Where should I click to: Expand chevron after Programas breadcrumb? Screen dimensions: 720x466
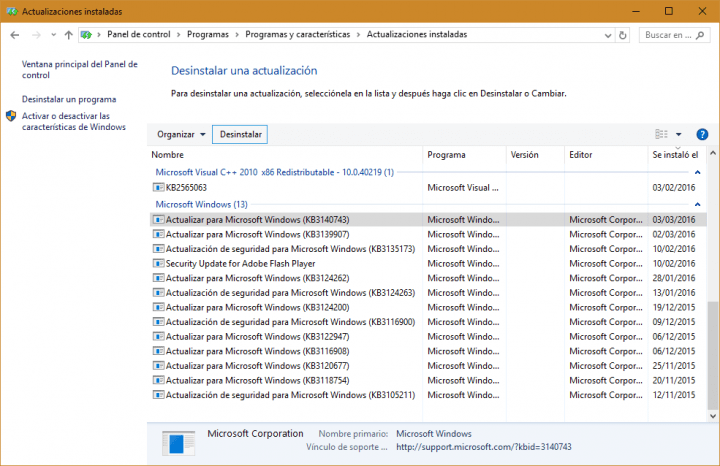[237, 35]
